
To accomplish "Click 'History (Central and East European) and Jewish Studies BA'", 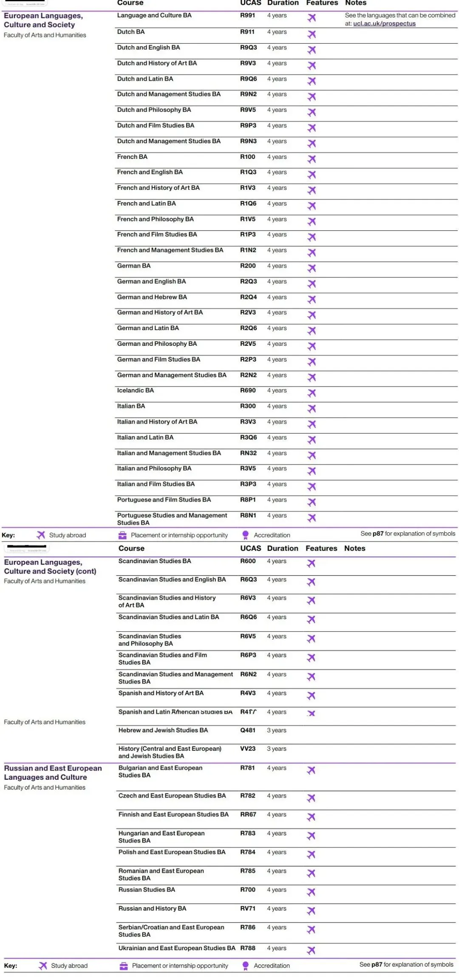I will point(170,752).
